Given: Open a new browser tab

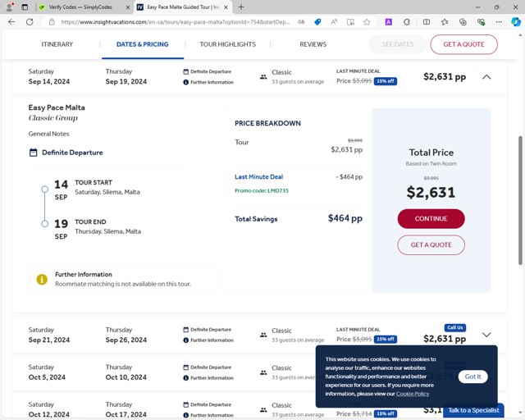Looking at the screenshot, I should click(241, 7).
